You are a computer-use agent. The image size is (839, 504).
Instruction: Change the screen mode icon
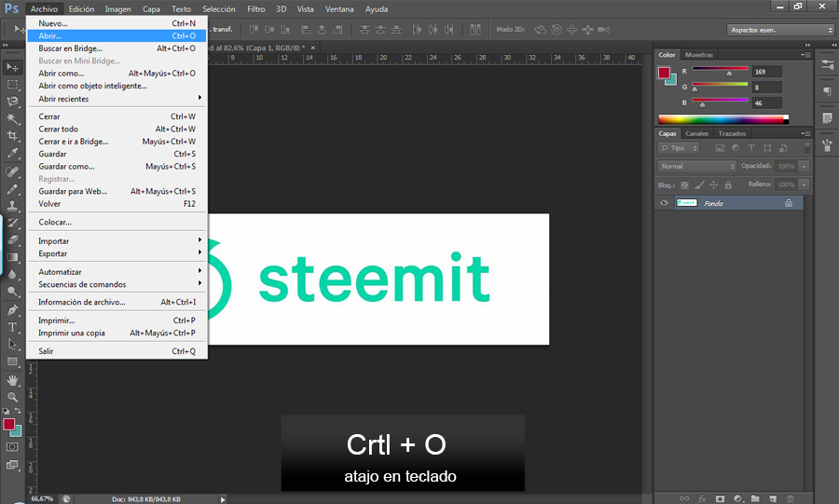click(x=12, y=465)
